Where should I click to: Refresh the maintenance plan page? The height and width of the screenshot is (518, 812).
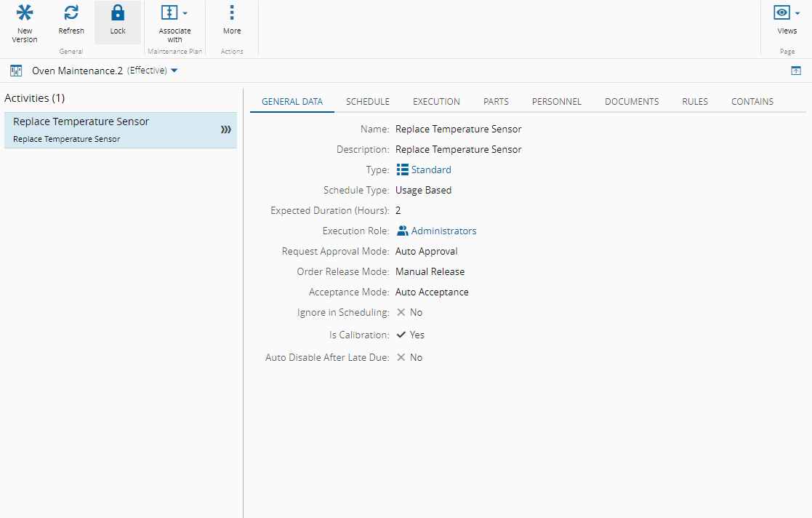tap(71, 13)
